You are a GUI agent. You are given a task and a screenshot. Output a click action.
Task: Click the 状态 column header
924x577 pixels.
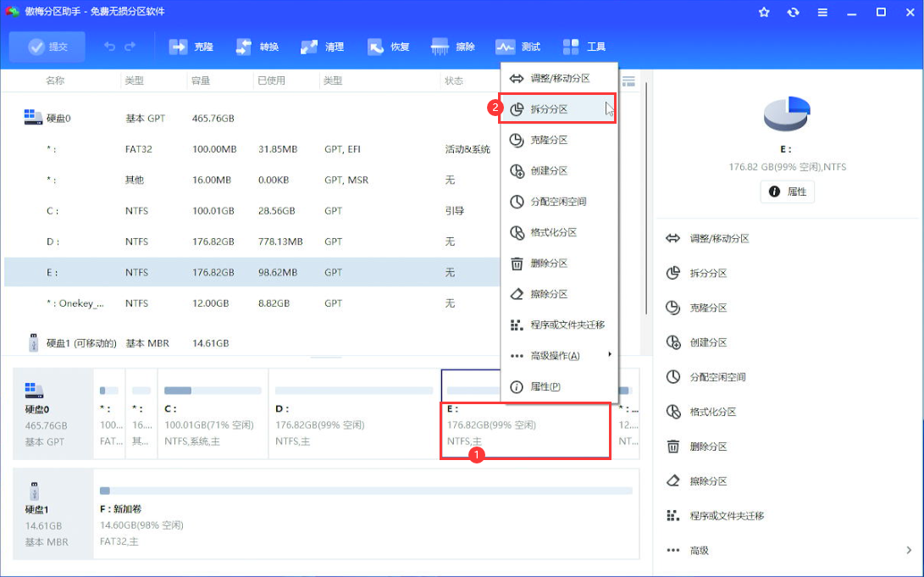454,80
